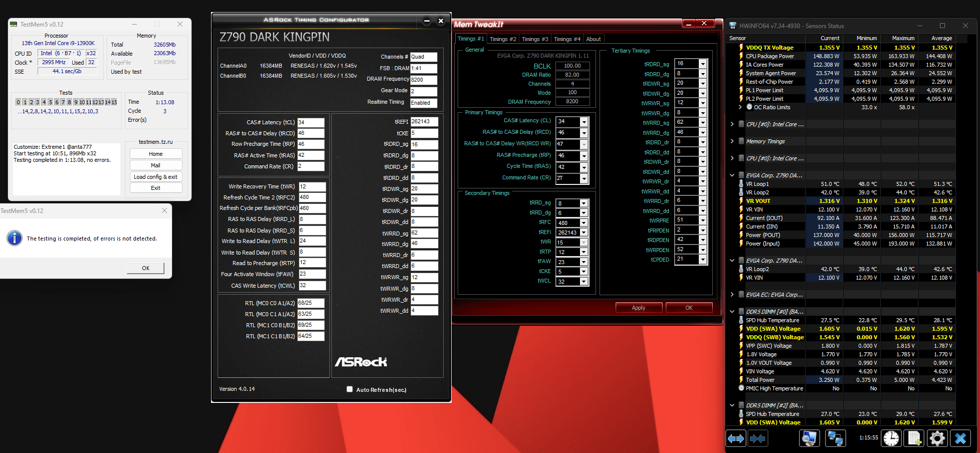Switch to Timings #3 tab
Viewport: 980px width, 453px height.
click(535, 39)
